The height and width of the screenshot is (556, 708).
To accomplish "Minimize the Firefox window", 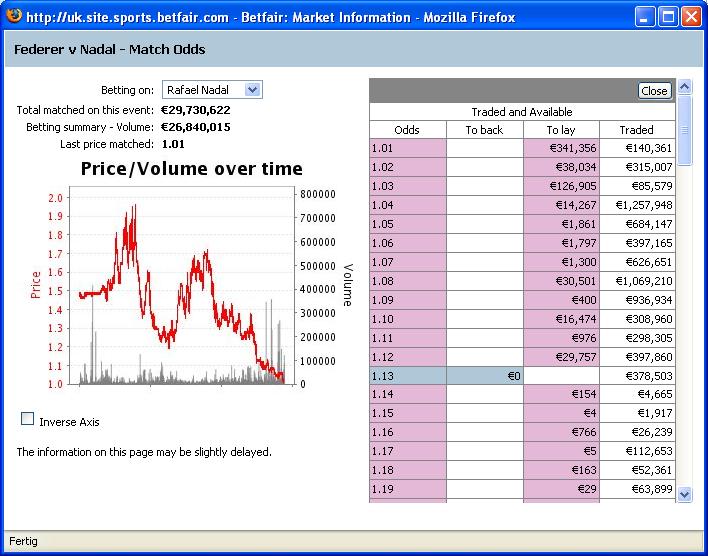I will pos(645,17).
